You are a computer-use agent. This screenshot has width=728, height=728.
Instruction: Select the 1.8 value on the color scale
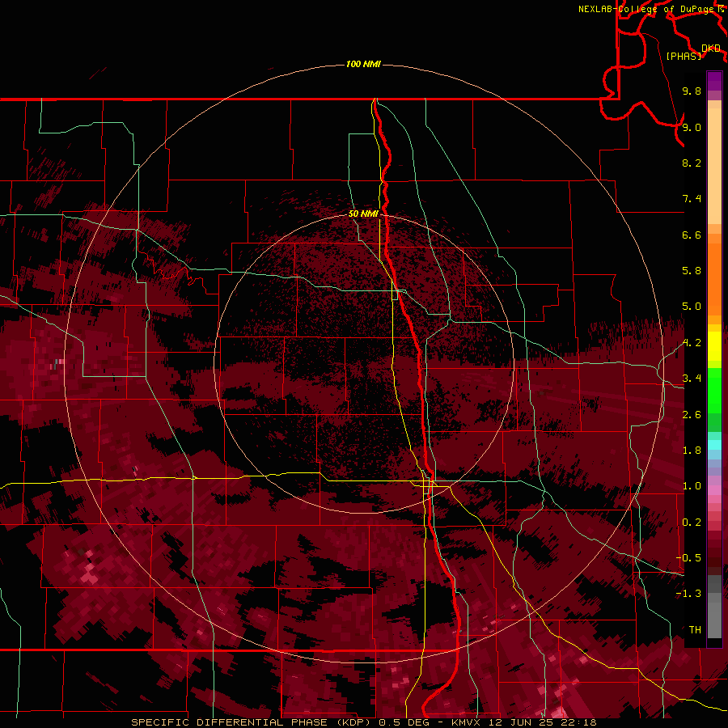pos(692,451)
